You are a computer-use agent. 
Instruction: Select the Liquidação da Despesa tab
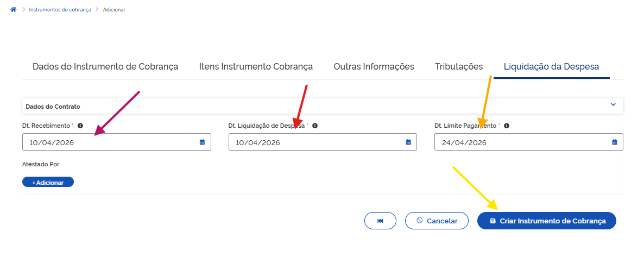[551, 67]
